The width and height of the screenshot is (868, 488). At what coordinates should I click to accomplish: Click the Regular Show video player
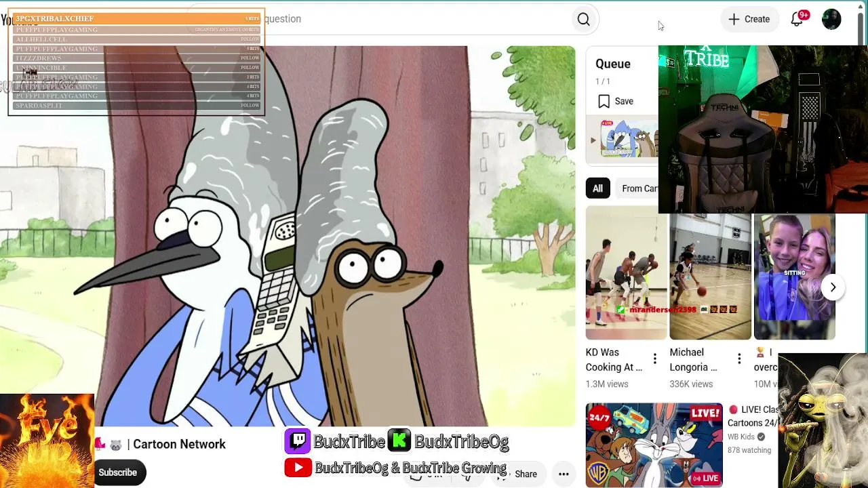click(x=288, y=236)
